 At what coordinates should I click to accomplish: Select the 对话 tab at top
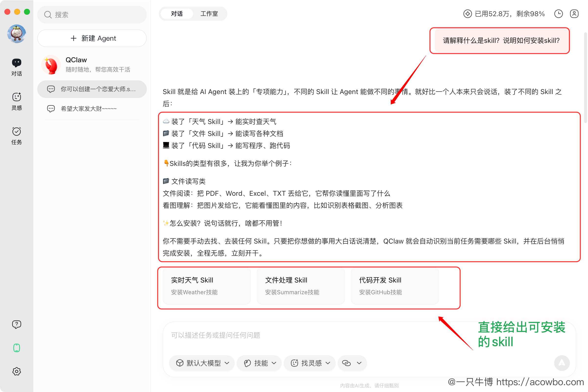[x=177, y=14]
